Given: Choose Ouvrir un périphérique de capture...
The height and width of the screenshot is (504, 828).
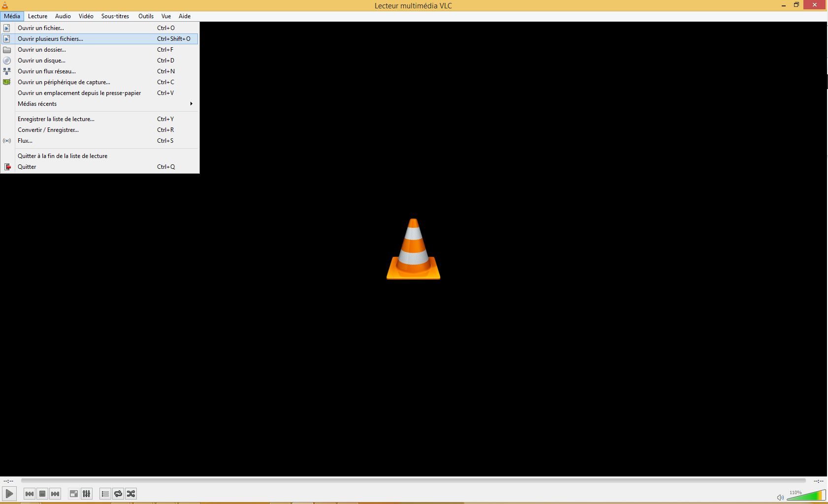Looking at the screenshot, I should (100, 82).
